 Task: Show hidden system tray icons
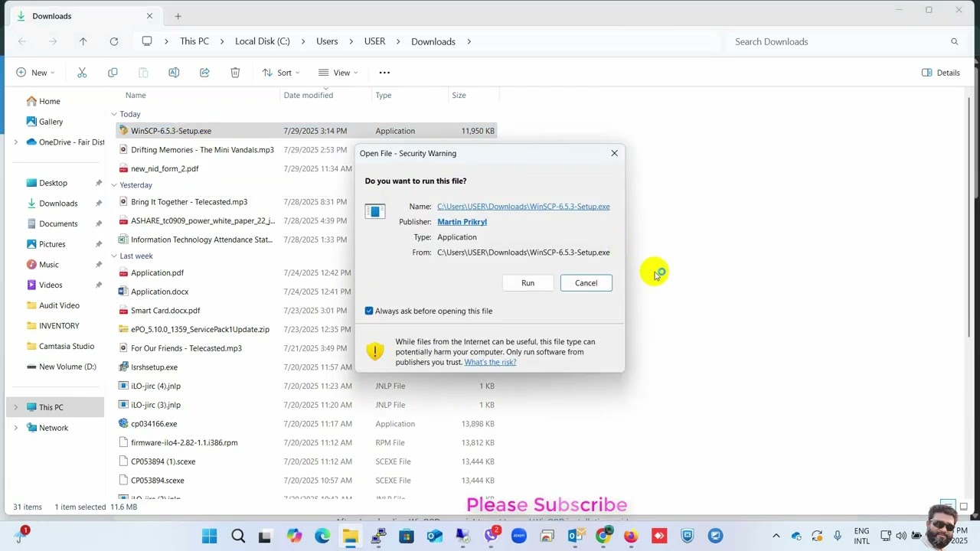coord(776,536)
